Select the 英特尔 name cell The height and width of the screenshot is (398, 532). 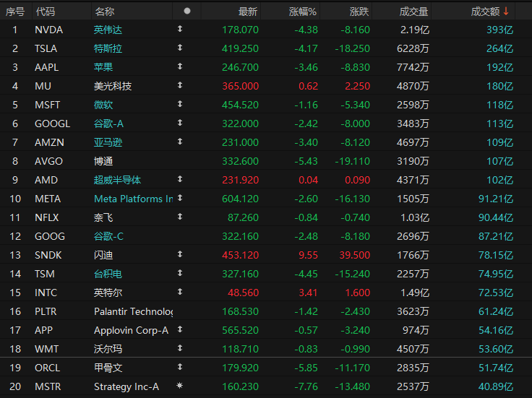click(108, 293)
